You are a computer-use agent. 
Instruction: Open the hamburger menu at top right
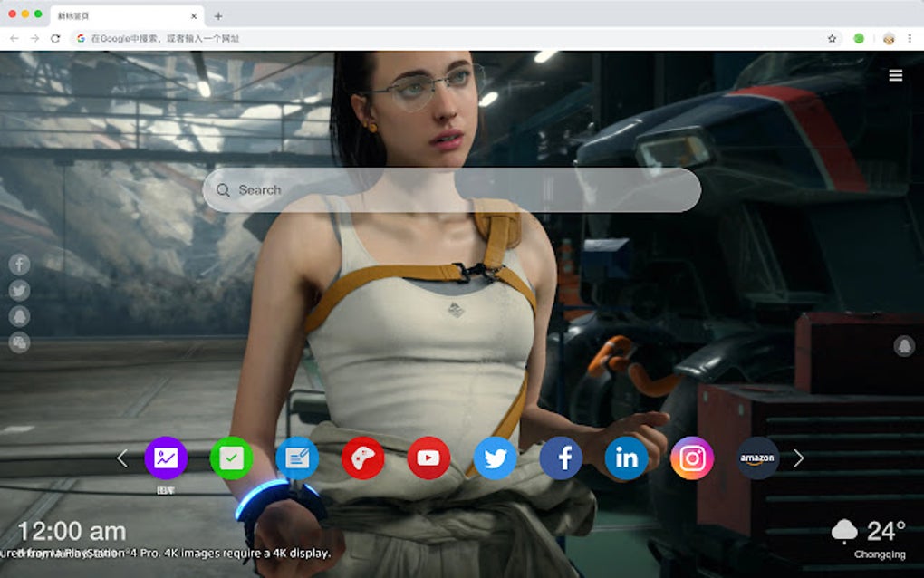tap(896, 75)
